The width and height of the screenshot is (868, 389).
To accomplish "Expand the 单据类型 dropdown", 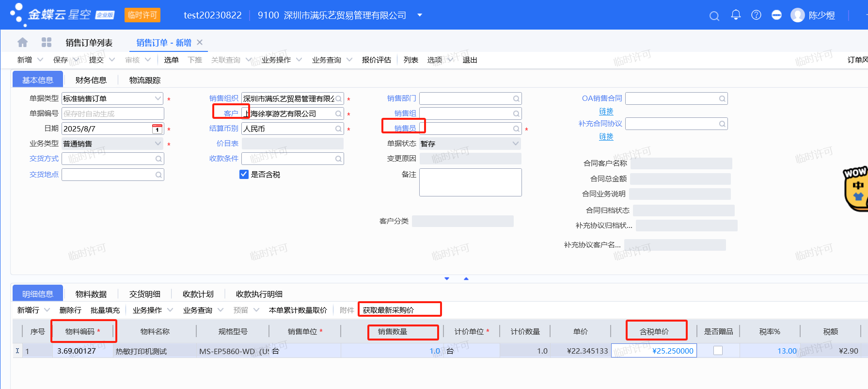I will click(x=158, y=98).
